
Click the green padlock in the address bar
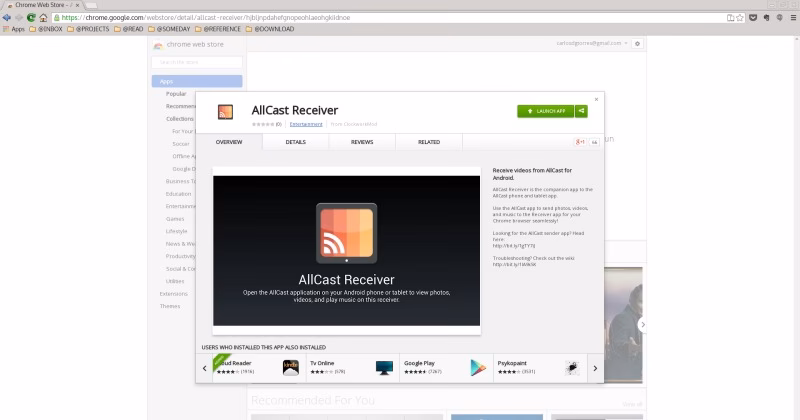point(57,17)
